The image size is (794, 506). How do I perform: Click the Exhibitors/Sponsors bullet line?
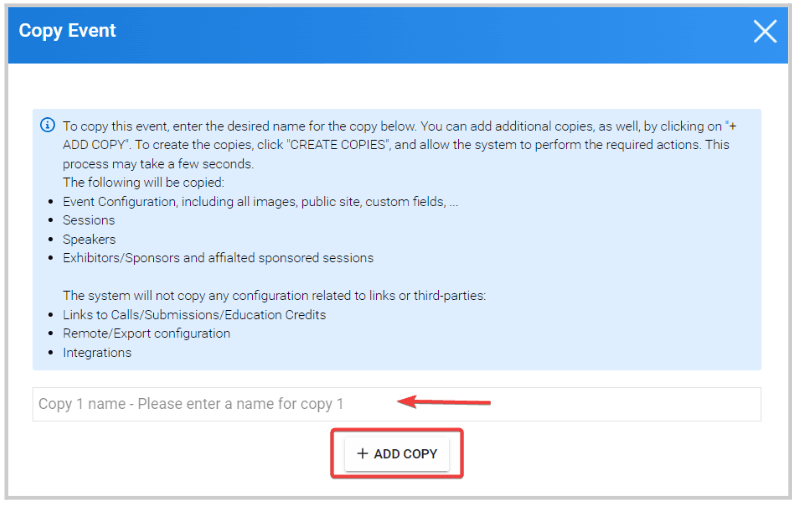[x=218, y=258]
